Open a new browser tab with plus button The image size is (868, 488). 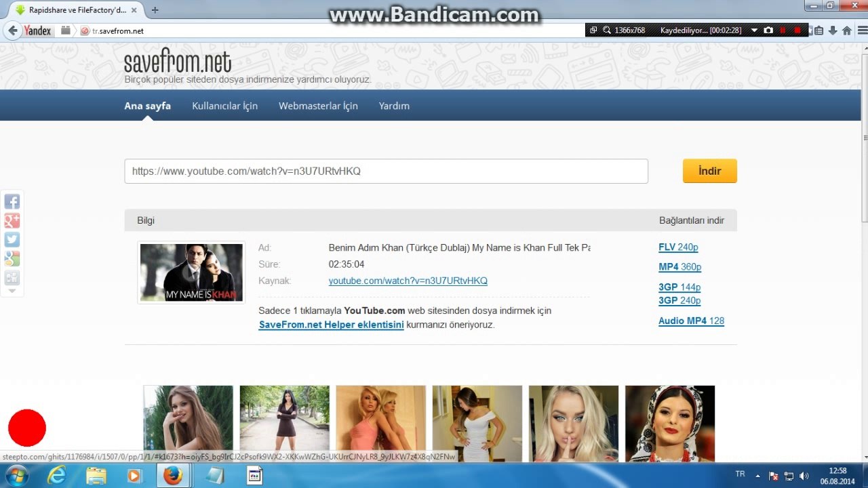pos(155,10)
